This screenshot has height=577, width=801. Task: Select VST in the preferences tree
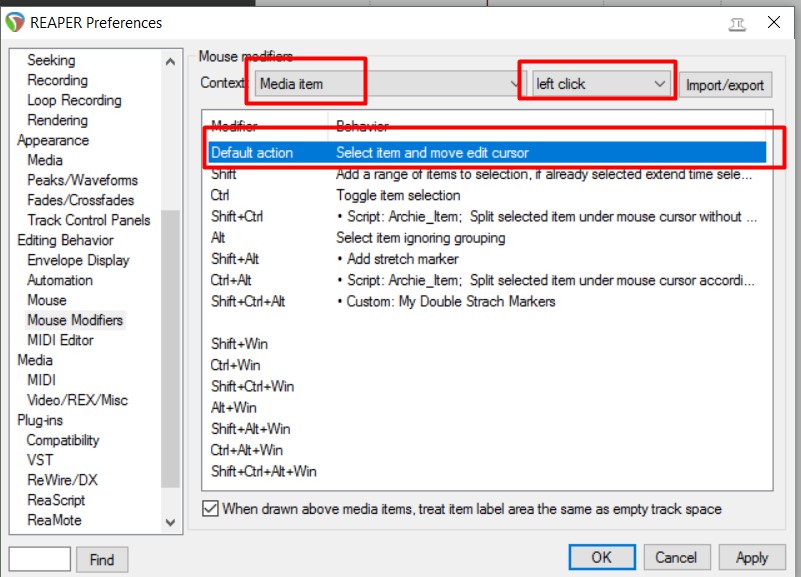point(40,460)
